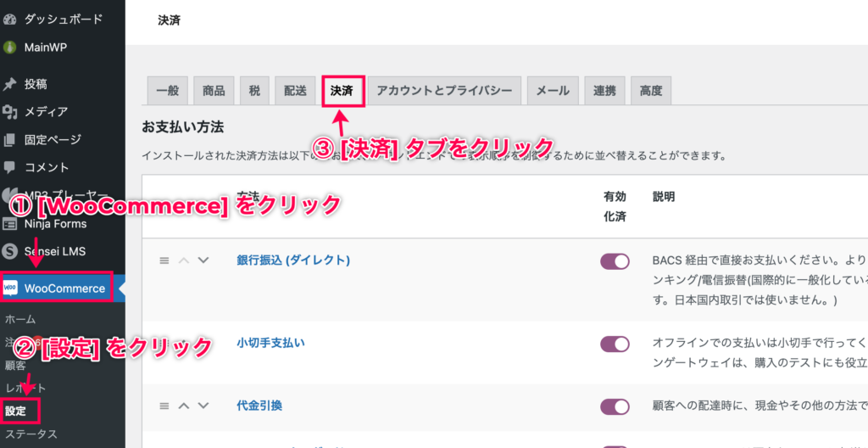Disable the 小切手支払い payment toggle
The image size is (868, 448).
(615, 344)
